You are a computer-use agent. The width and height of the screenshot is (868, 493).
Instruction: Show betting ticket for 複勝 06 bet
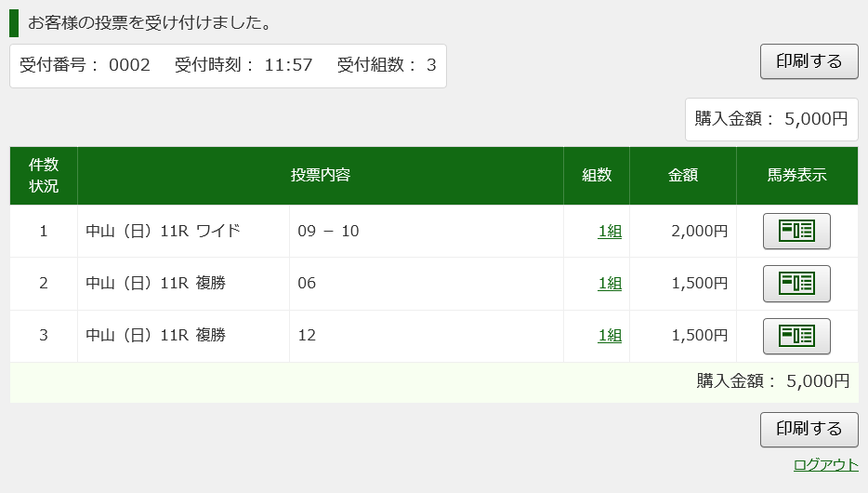(796, 283)
